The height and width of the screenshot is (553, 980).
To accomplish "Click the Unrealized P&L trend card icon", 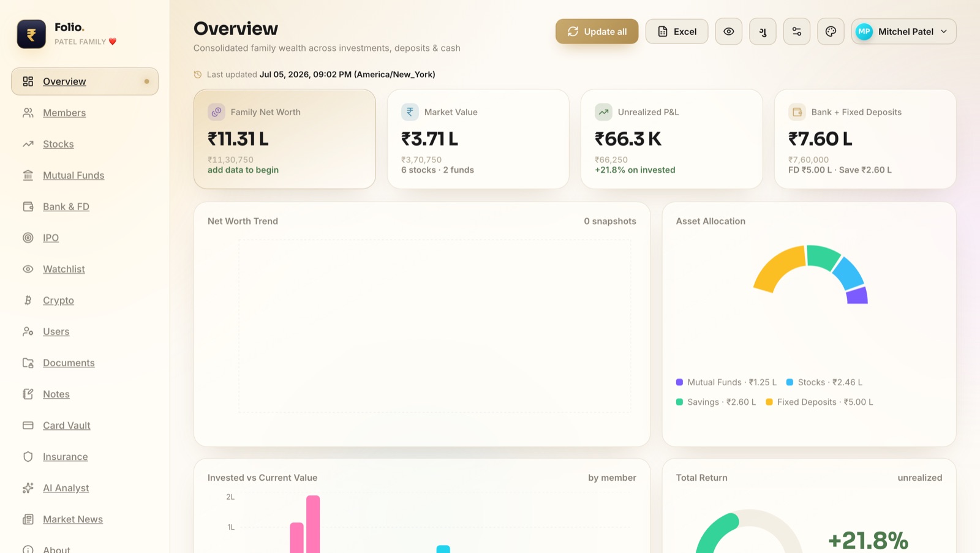I will click(x=603, y=112).
